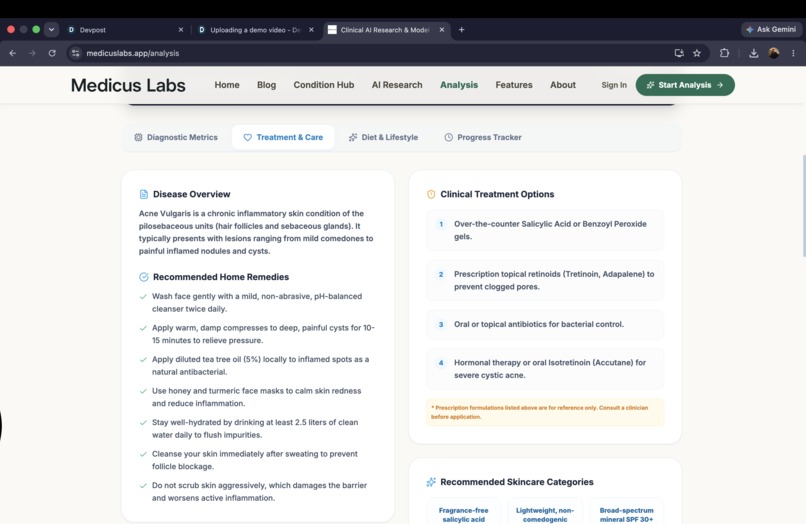Switch to the Progress Tracker tab
The height and width of the screenshot is (524, 806).
[x=483, y=137]
